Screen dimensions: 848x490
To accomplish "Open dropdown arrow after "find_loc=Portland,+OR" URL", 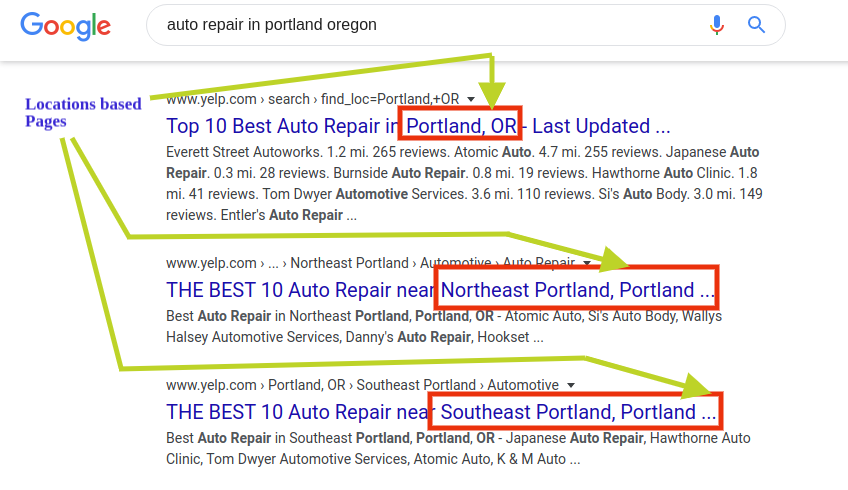I will pyautogui.click(x=471, y=99).
